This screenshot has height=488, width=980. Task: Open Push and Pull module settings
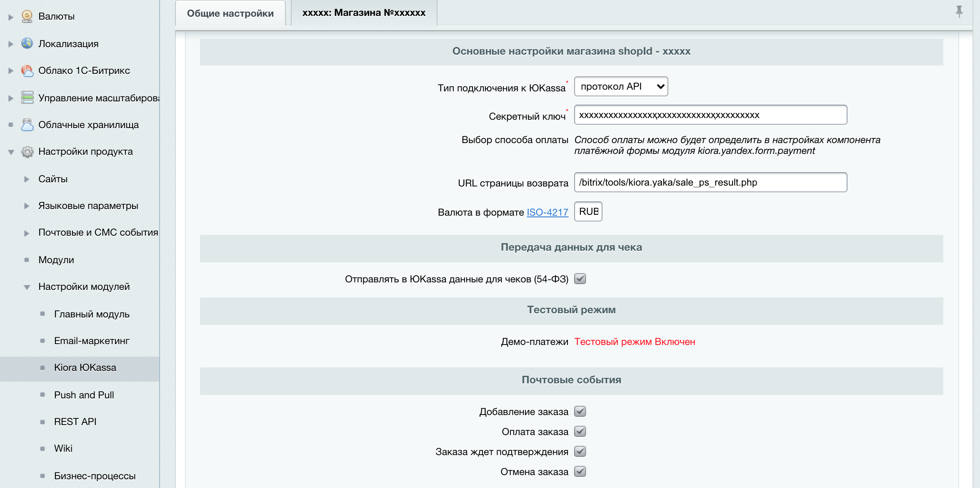click(x=84, y=395)
